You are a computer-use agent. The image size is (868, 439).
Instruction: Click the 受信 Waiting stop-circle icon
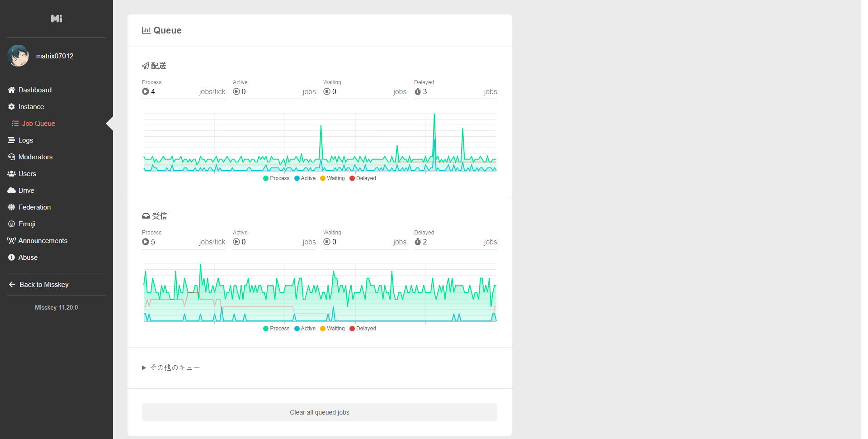[x=327, y=242]
